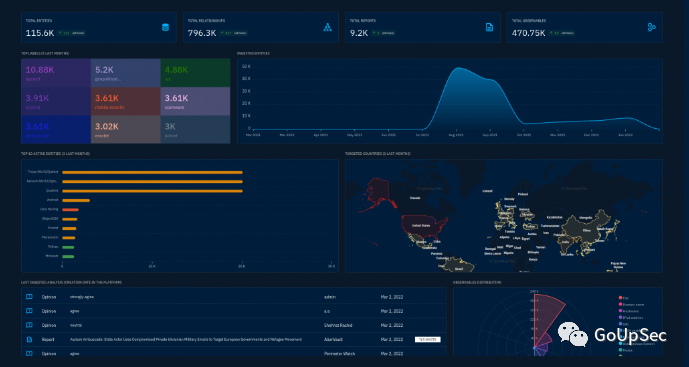Open the Asylum Ambuscade report row

234,339
